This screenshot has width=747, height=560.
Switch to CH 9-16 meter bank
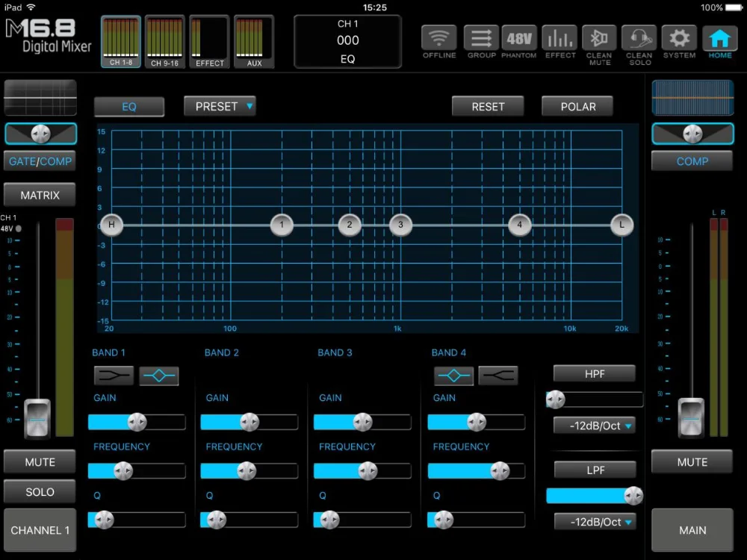coord(165,42)
